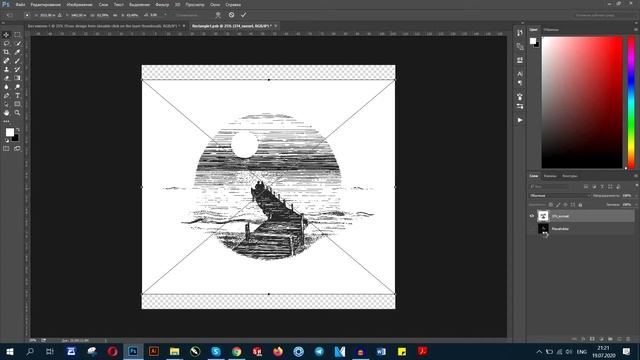Open the Window menu (Окно)
640x360 pixels.
coord(215,4)
